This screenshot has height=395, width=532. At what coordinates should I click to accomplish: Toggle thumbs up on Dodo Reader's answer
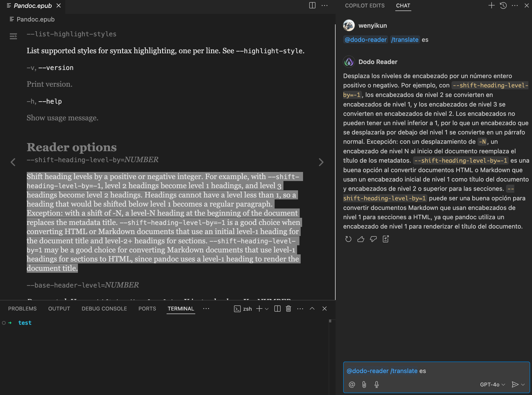(361, 239)
